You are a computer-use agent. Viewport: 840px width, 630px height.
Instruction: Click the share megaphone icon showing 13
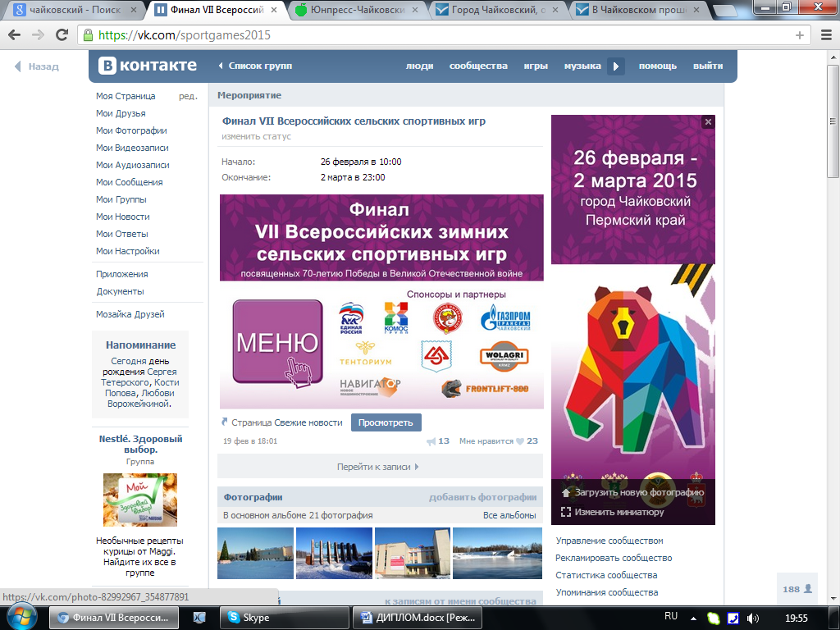[x=431, y=441]
